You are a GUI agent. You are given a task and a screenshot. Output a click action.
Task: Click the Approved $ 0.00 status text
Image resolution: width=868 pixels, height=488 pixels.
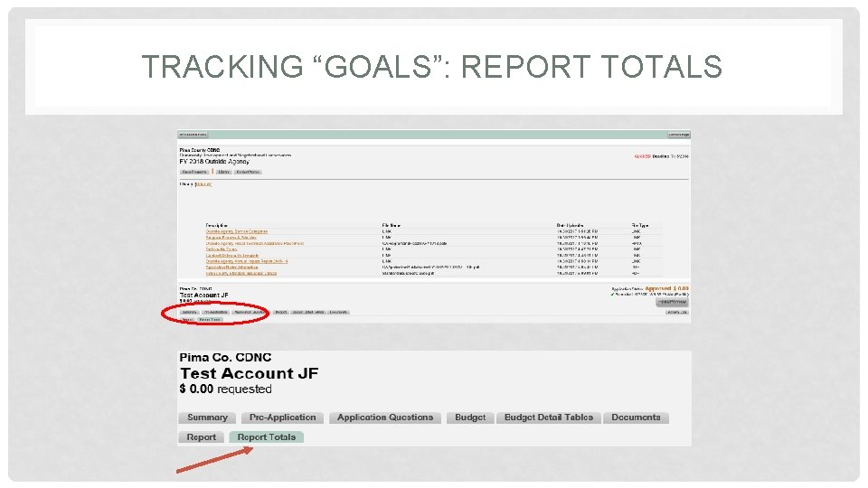click(666, 289)
